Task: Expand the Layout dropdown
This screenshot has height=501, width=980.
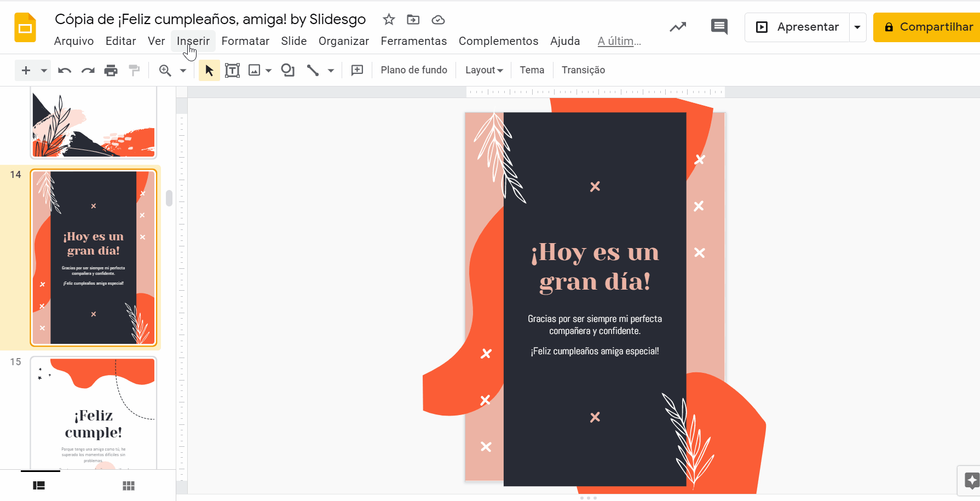Action: coord(484,70)
